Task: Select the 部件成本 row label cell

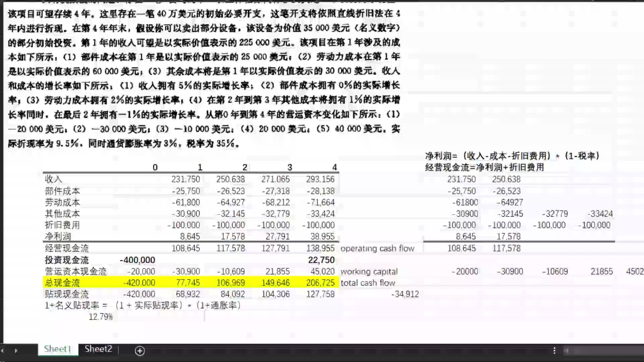Action: [x=62, y=191]
